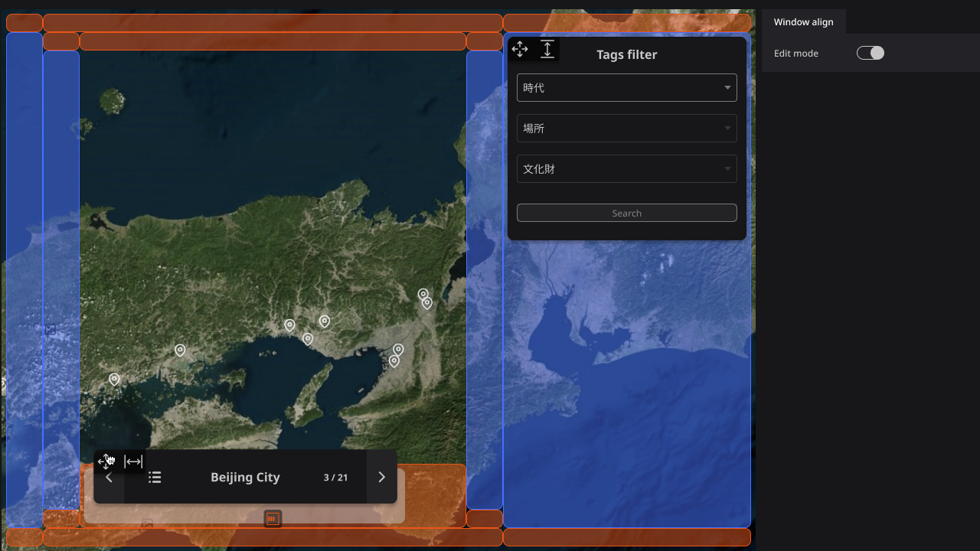This screenshot has width=980, height=551.
Task: Click the orange align bars icon below story widget
Action: click(x=273, y=519)
